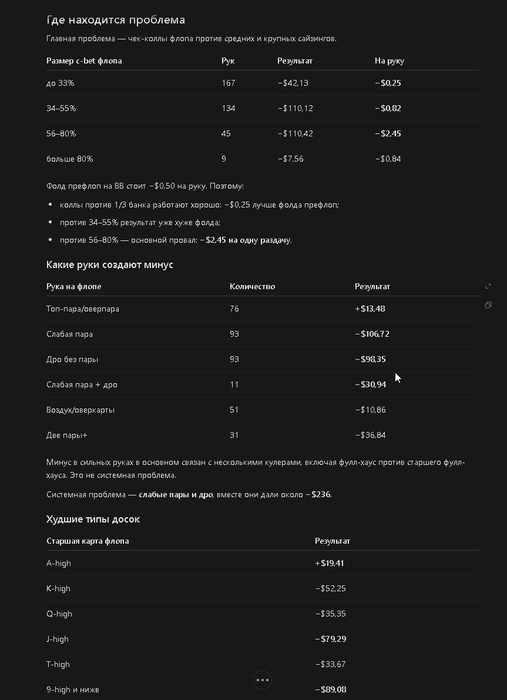
Task: Select the 'Какие руки создают минус' heading
Action: coord(109,265)
